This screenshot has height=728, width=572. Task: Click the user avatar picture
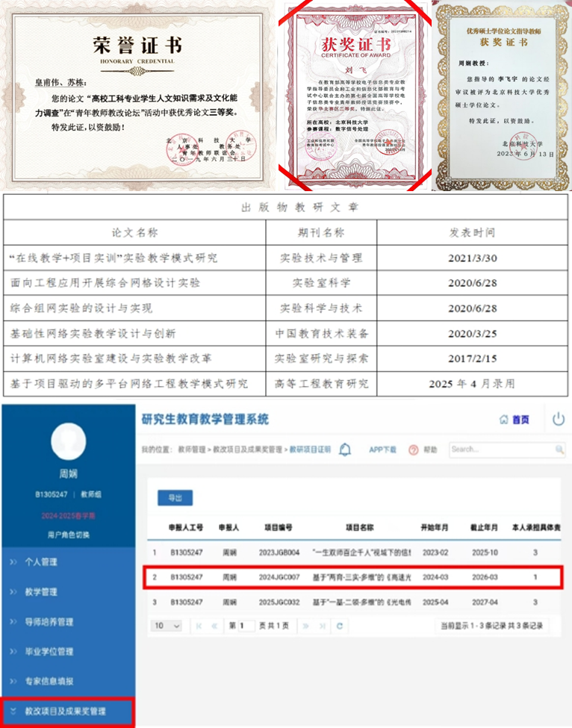click(x=68, y=442)
